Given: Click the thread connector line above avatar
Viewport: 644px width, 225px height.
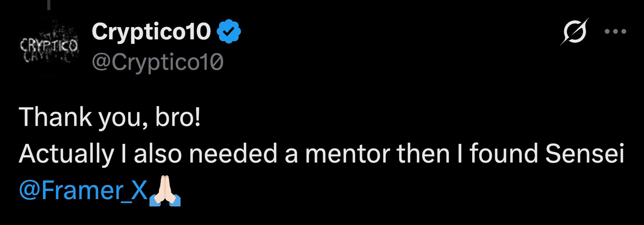Looking at the screenshot, I should 49,5.
